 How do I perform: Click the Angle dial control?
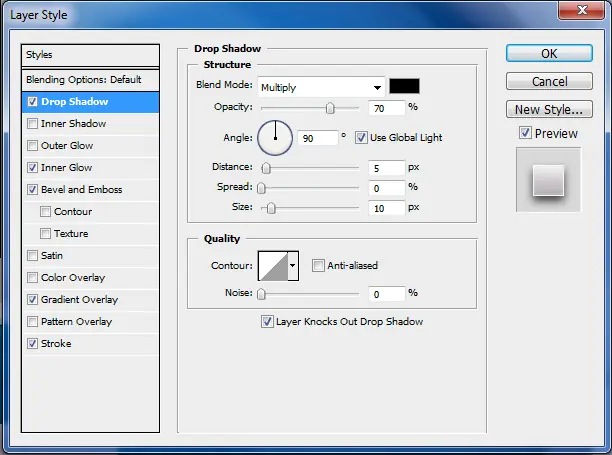[275, 138]
